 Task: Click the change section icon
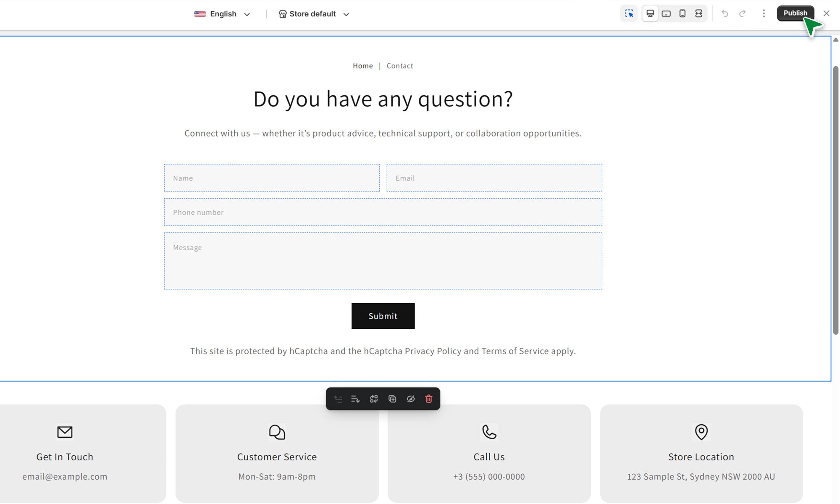(374, 399)
